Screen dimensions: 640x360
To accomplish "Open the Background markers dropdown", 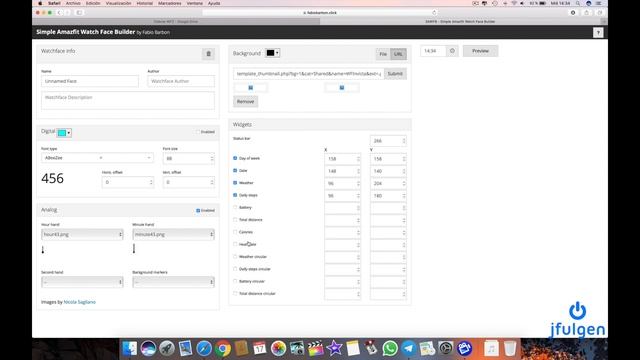I will pyautogui.click(x=173, y=282).
